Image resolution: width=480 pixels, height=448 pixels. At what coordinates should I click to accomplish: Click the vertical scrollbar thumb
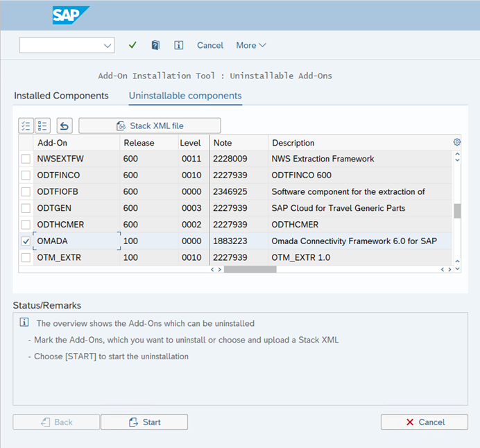tap(457, 211)
